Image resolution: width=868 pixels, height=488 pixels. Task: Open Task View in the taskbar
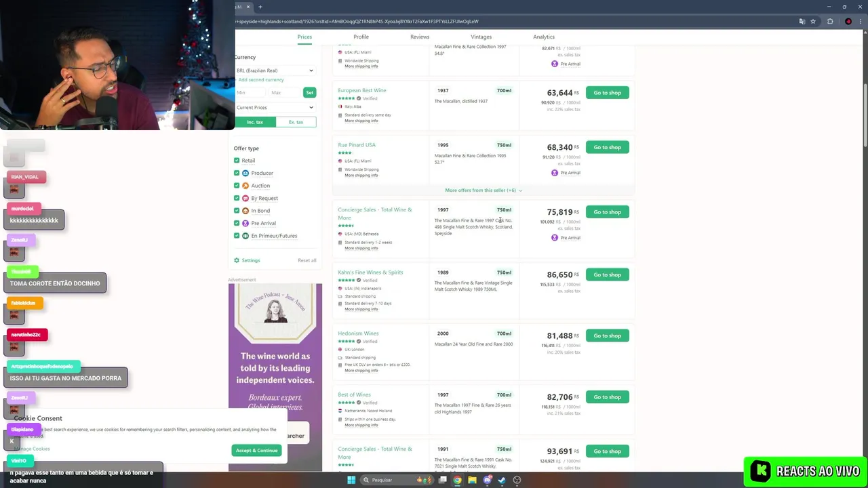tap(442, 480)
